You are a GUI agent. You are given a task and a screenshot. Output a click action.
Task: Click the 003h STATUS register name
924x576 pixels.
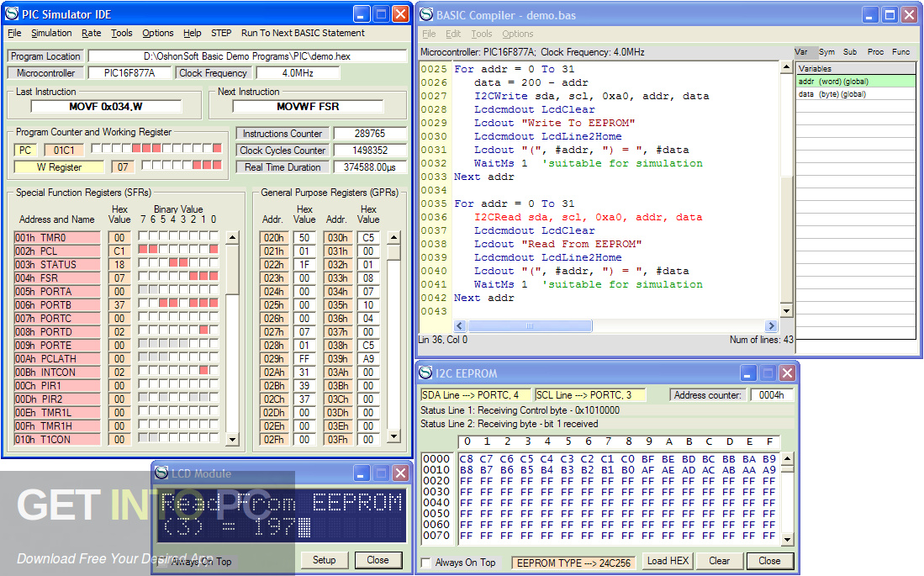click(57, 264)
